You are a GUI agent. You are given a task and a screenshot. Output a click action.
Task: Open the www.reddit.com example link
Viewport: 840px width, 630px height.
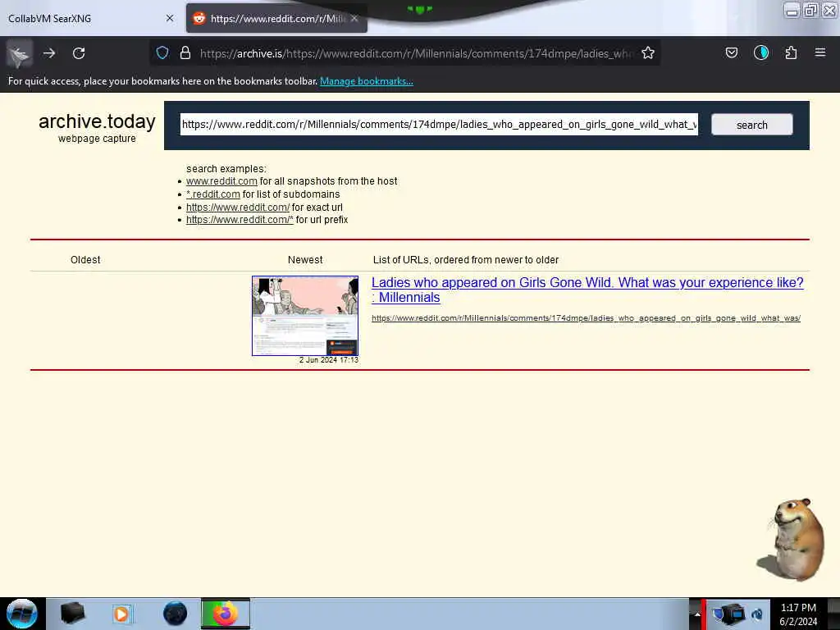221,181
